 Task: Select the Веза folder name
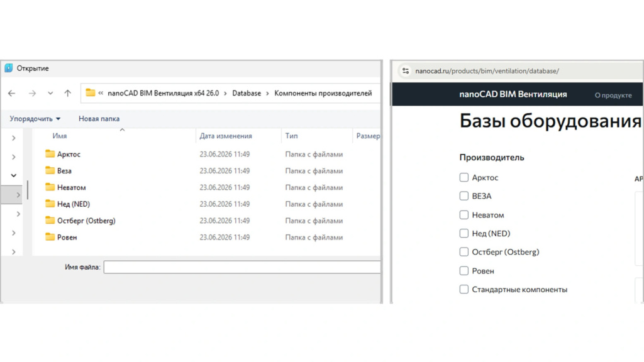click(64, 171)
